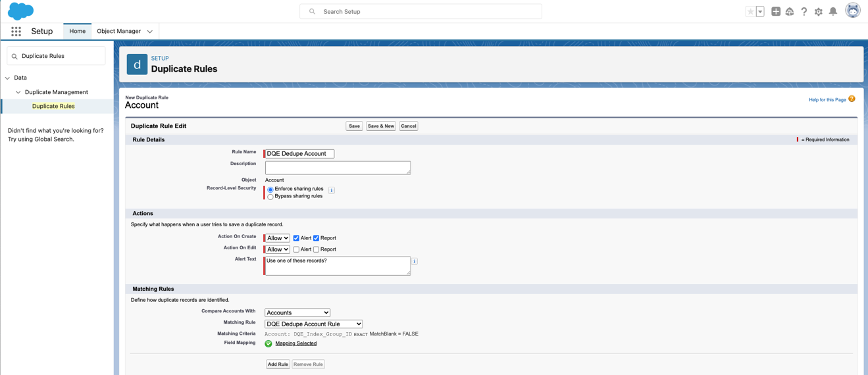Click the Description text area
Screen dimensions: 868x375
[x=338, y=168]
